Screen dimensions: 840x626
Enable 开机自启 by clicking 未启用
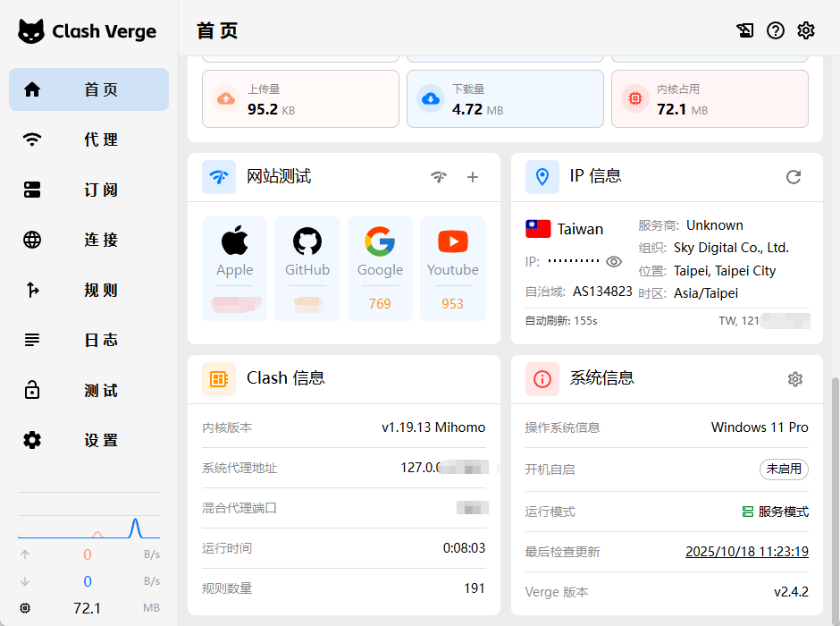[784, 469]
